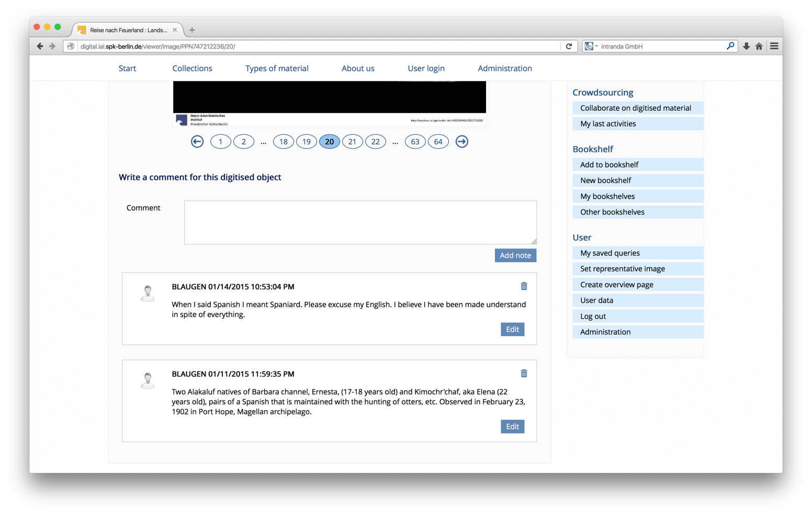Open User data
Screen dimensions: 812x515
[638, 300]
